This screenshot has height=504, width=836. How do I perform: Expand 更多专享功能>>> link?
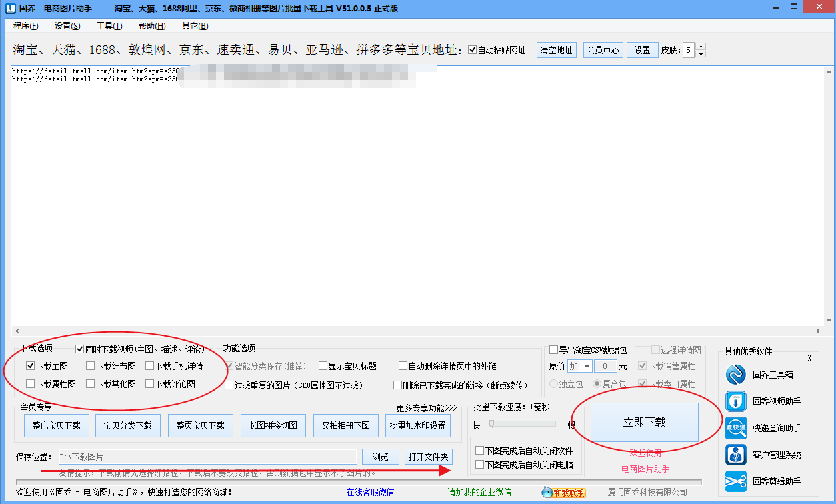(x=427, y=408)
